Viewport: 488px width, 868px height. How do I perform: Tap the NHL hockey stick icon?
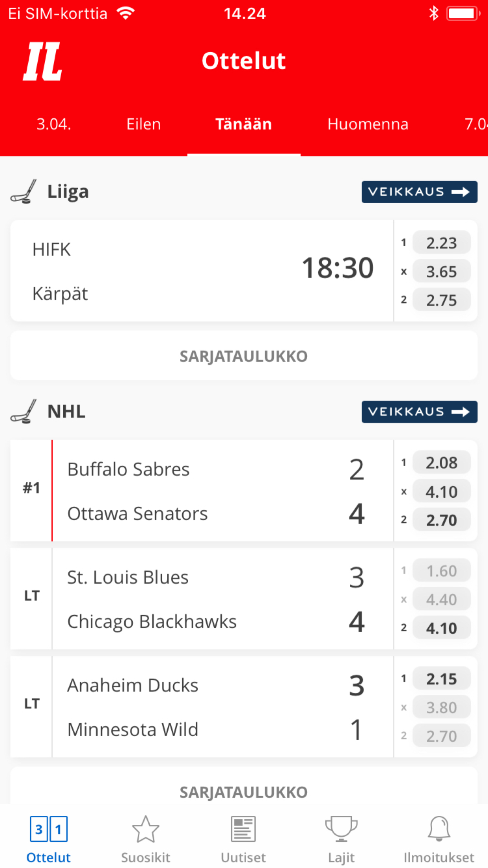point(24,412)
